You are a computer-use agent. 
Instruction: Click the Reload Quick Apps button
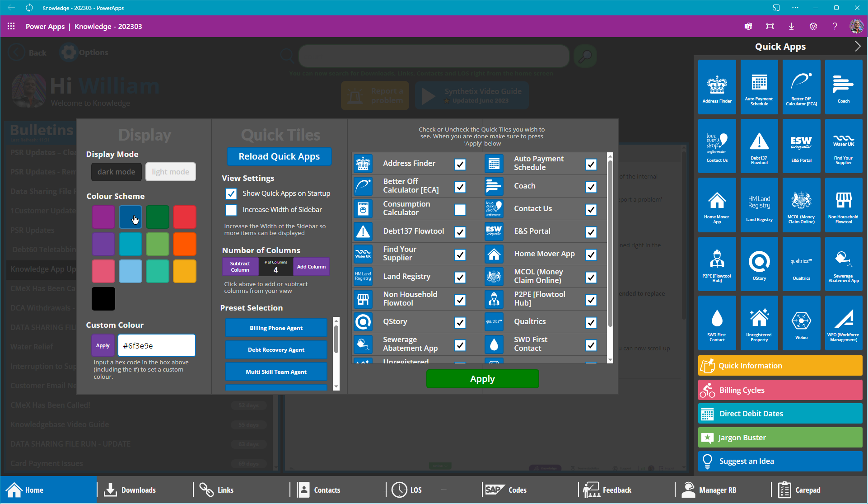pyautogui.click(x=279, y=157)
